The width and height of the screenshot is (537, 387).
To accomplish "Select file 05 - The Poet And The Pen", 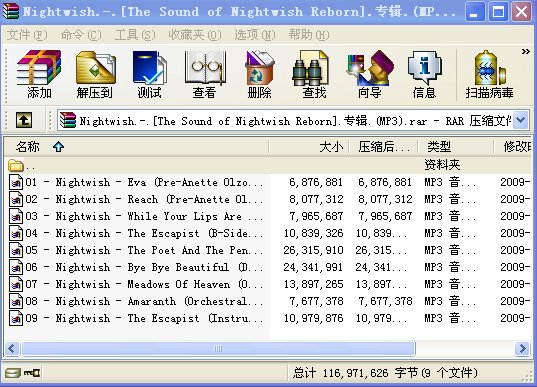I will click(268, 250).
